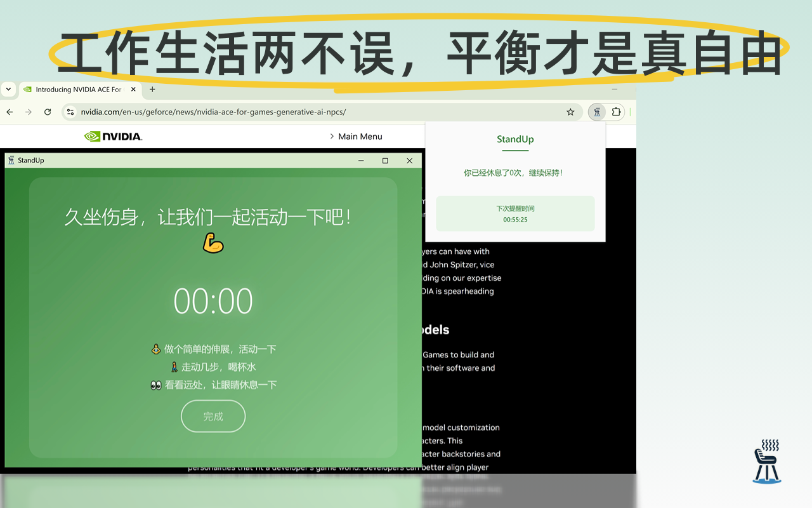812x508 pixels.
Task: Click the page reload icon
Action: (48, 112)
